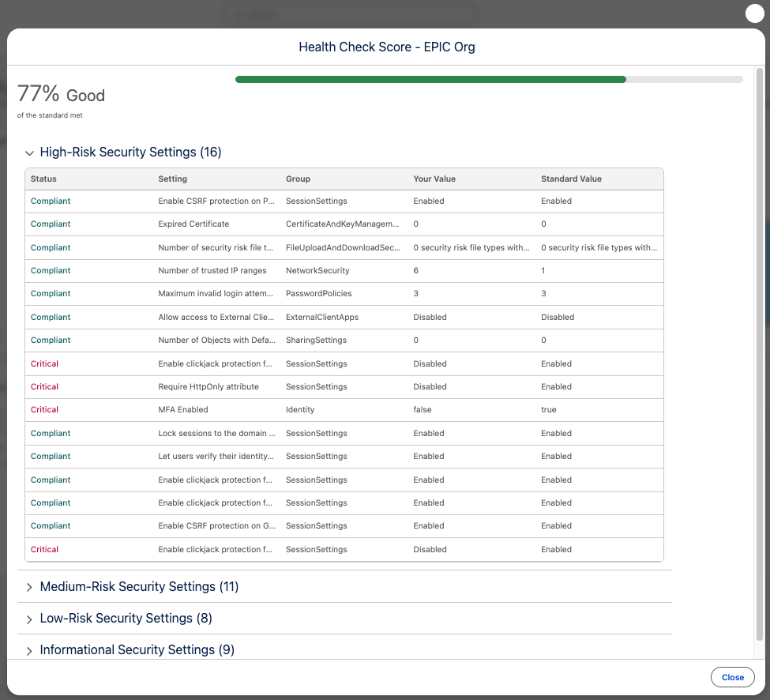The width and height of the screenshot is (770, 700).
Task: Click Critical status of Require HttpOnly row
Action: point(44,386)
